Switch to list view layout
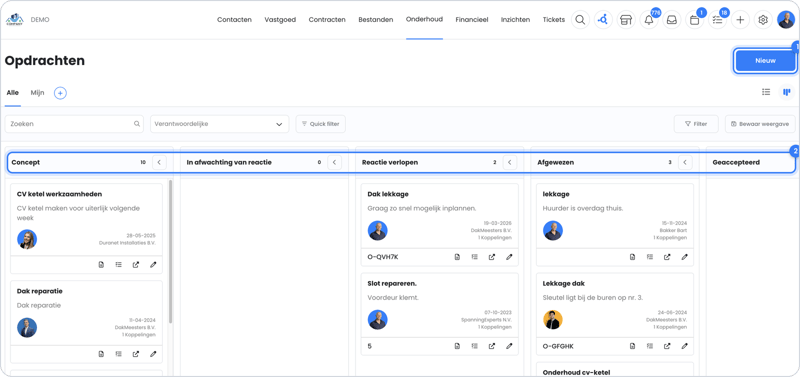This screenshot has width=800, height=377. [766, 92]
